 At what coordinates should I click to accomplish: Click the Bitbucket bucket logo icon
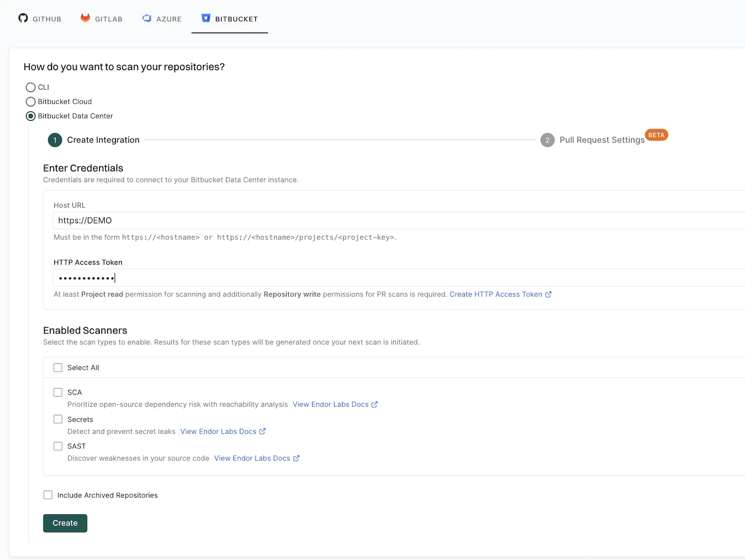pyautogui.click(x=206, y=19)
